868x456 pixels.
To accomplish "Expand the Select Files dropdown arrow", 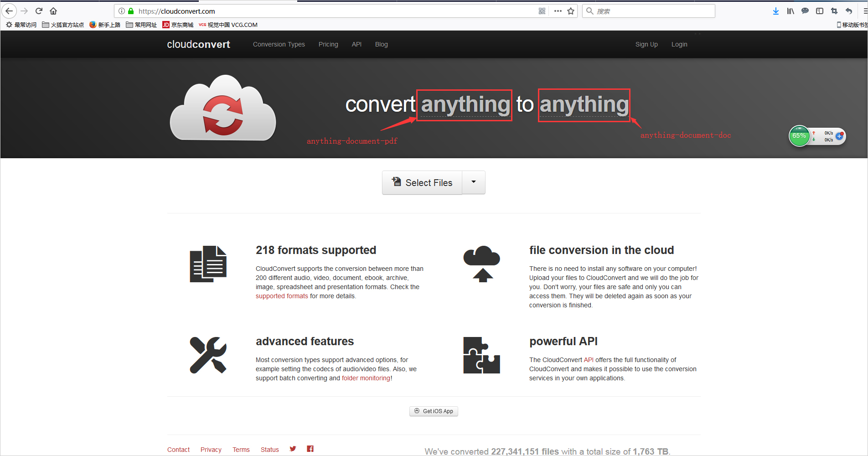I will (x=474, y=182).
